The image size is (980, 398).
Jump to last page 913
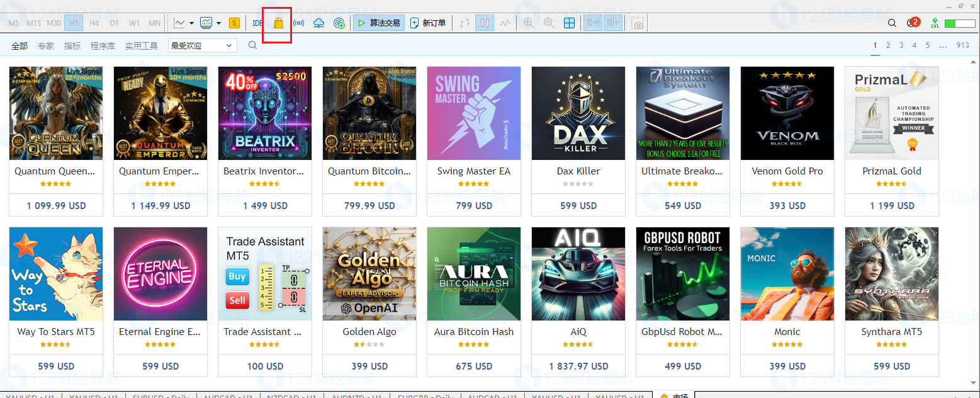[x=962, y=45]
